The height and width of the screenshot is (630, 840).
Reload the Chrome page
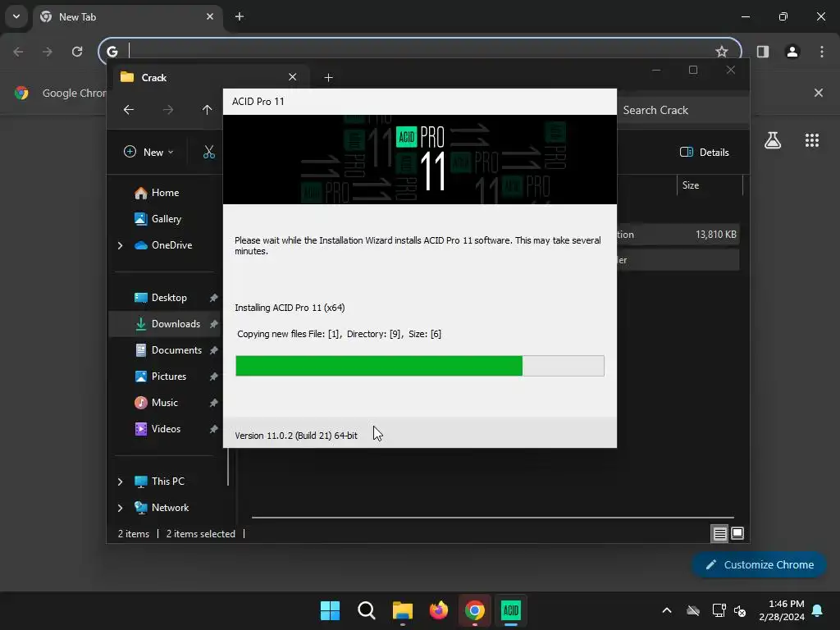[77, 52]
